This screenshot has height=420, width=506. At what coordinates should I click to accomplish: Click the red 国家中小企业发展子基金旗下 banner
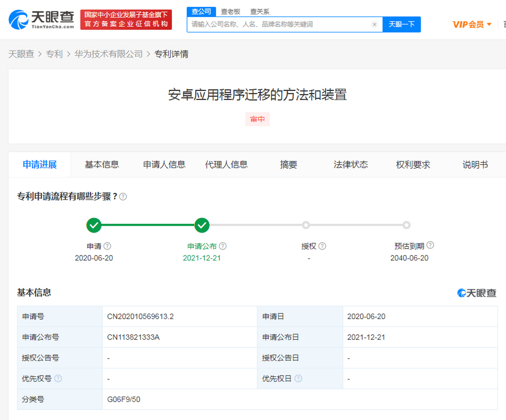point(126,20)
